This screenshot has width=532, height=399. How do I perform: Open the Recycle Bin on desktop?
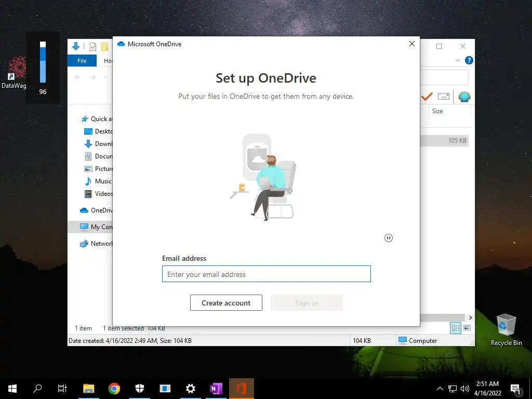(506, 330)
